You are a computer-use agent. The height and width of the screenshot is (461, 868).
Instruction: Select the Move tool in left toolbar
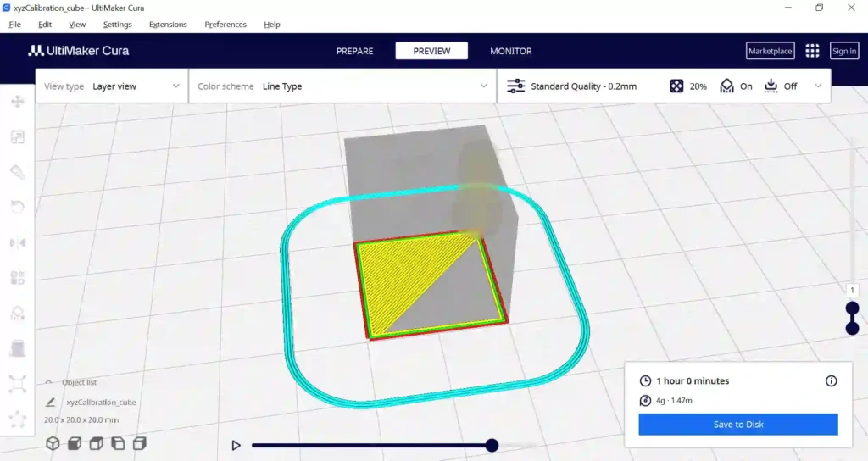18,102
